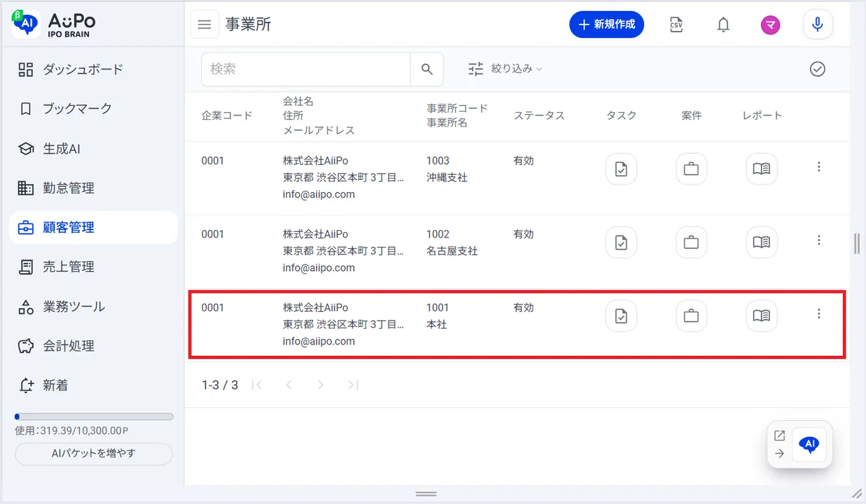Image resolution: width=866 pixels, height=504 pixels.
Task: Open the notifications bell
Action: pos(723,25)
